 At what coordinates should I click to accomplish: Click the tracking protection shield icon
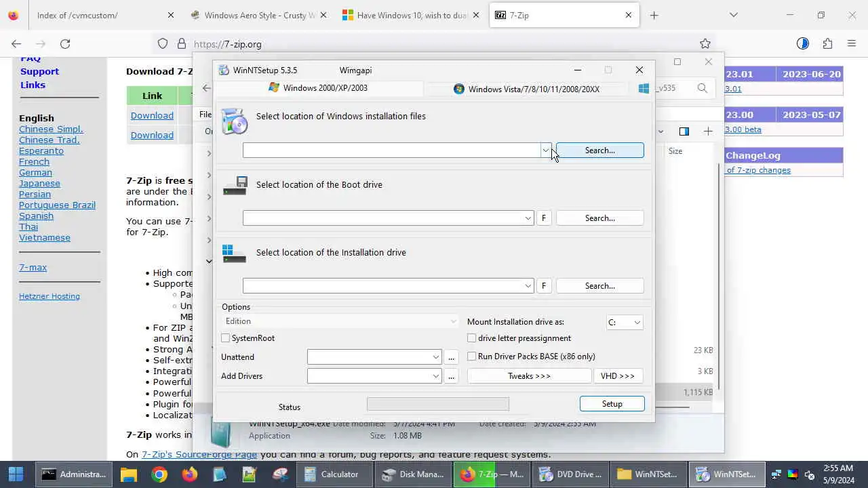tap(163, 43)
